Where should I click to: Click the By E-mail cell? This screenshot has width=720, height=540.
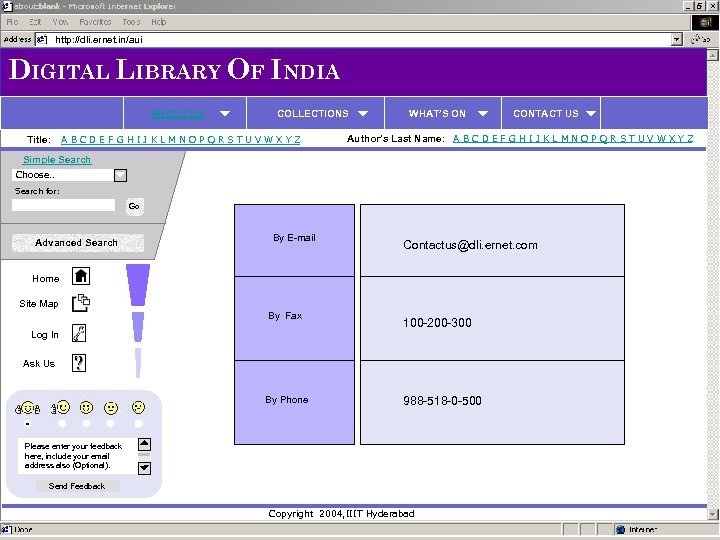(x=294, y=240)
